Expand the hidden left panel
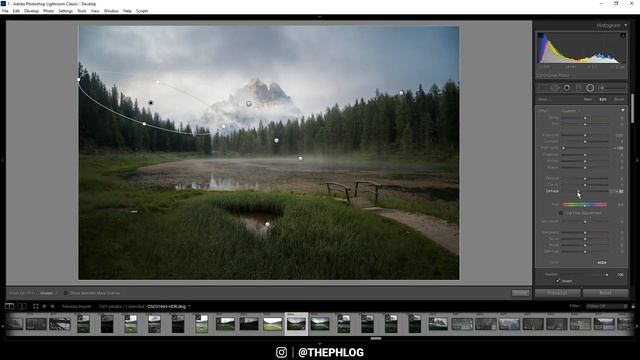This screenshot has height=360, width=640. point(2,160)
